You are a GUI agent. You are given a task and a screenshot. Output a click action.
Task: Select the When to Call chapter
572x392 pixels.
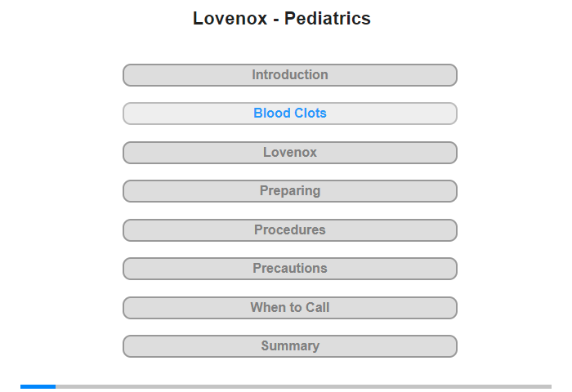pos(290,308)
